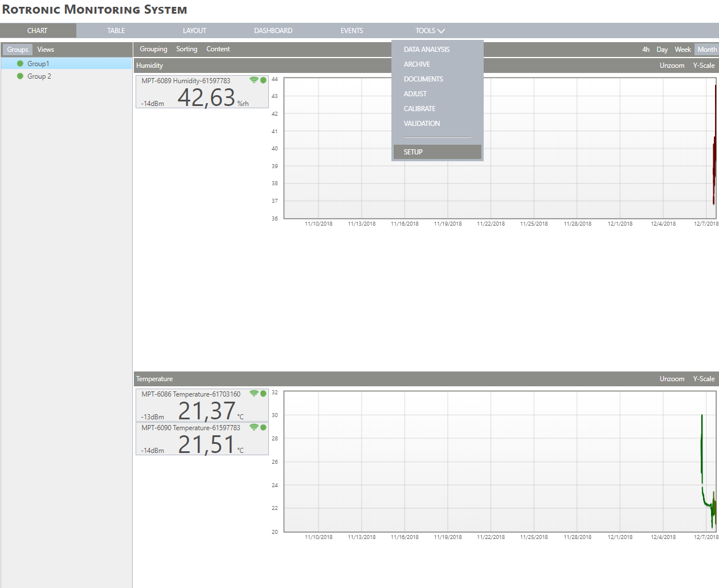
Task: Switch to the TABLE tab
Action: [116, 31]
